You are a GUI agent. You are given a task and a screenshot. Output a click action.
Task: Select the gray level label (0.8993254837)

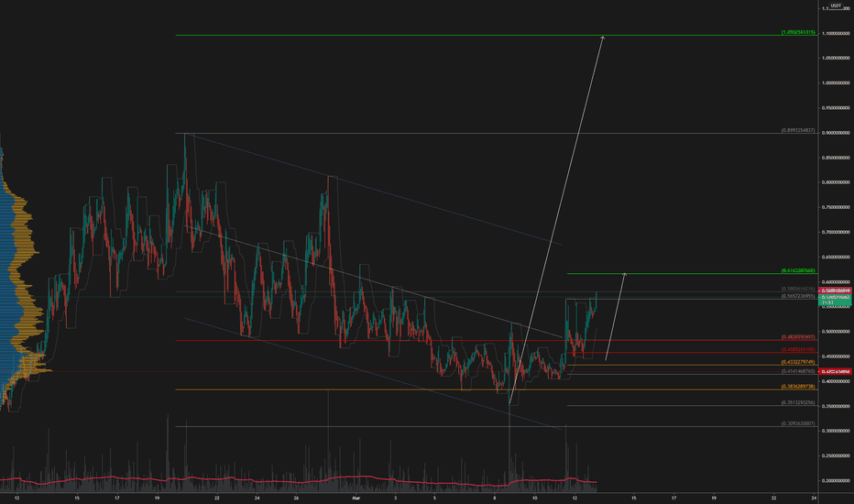click(x=798, y=130)
